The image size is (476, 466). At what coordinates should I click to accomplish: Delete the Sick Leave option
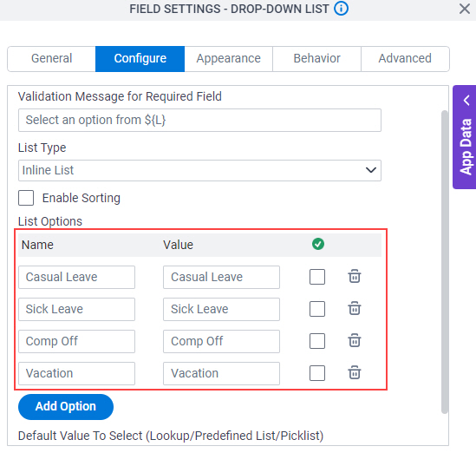pyautogui.click(x=355, y=309)
